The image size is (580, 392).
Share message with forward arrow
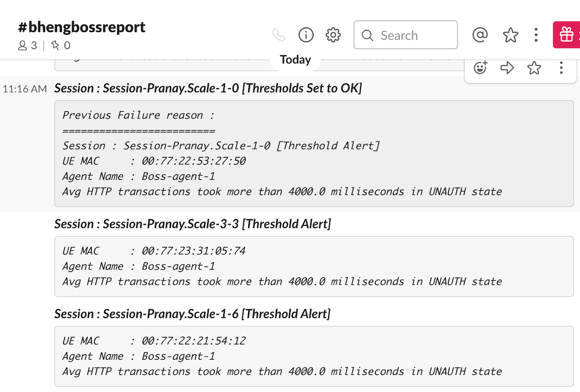[507, 68]
